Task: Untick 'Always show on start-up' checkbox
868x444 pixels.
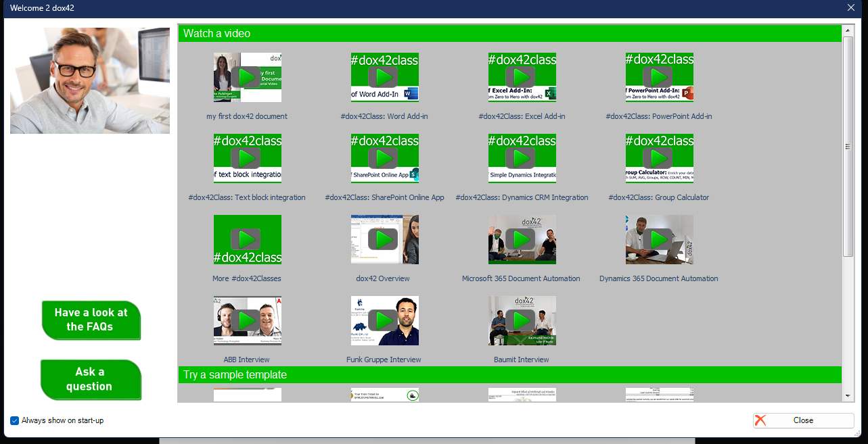Action: pyautogui.click(x=15, y=420)
